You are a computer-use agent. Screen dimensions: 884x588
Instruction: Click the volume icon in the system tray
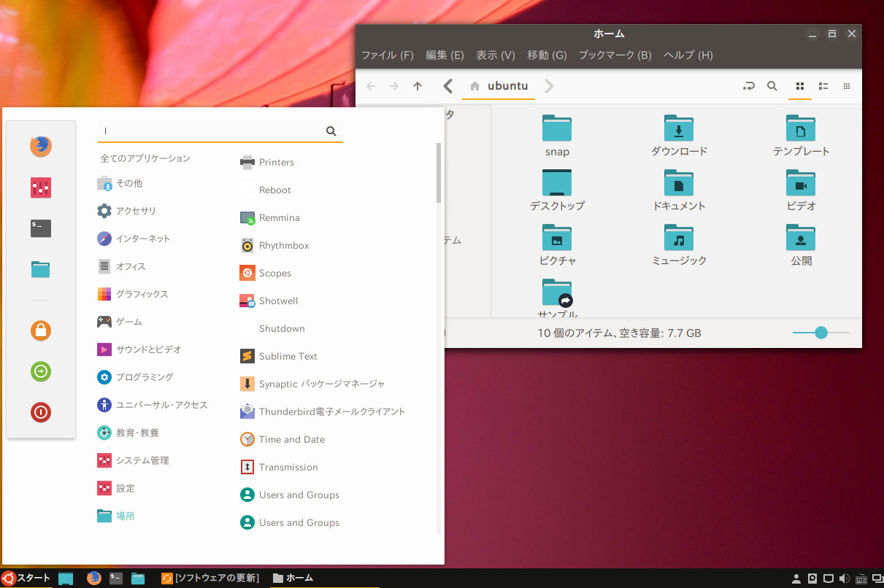click(x=845, y=578)
